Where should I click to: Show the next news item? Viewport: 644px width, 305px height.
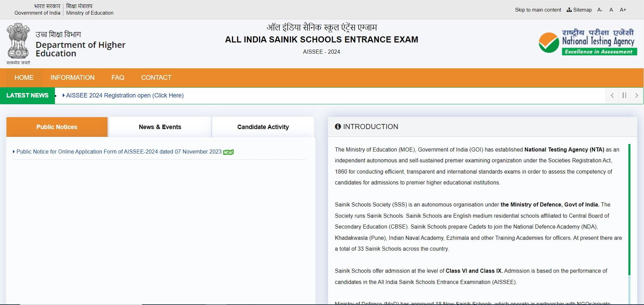637,95
